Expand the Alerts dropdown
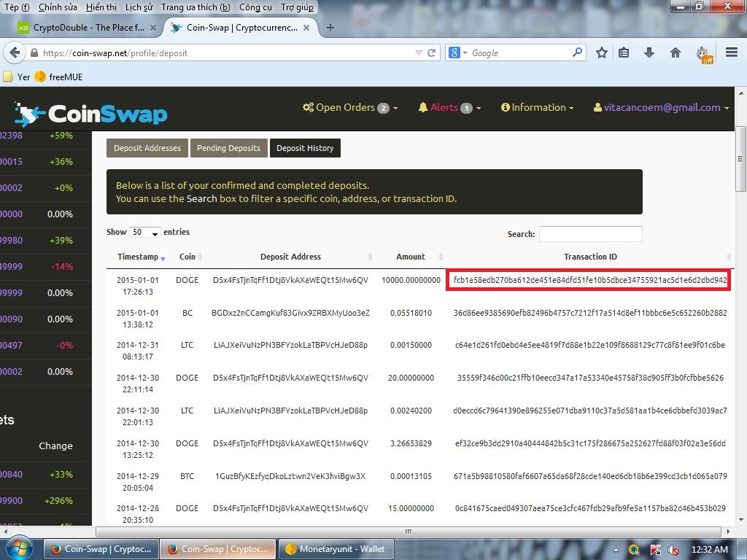747x560 pixels. tap(449, 108)
